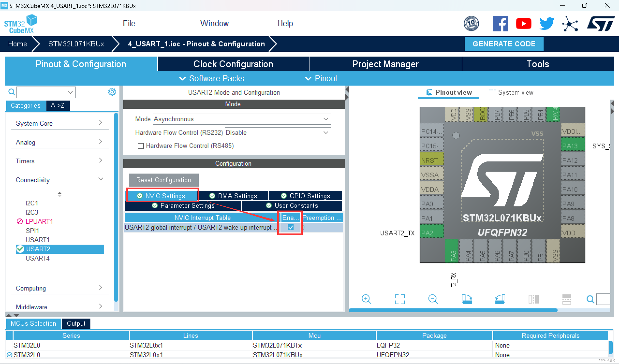This screenshot has width=619, height=364.
Task: Open the Facebook icon link
Action: [500, 24]
